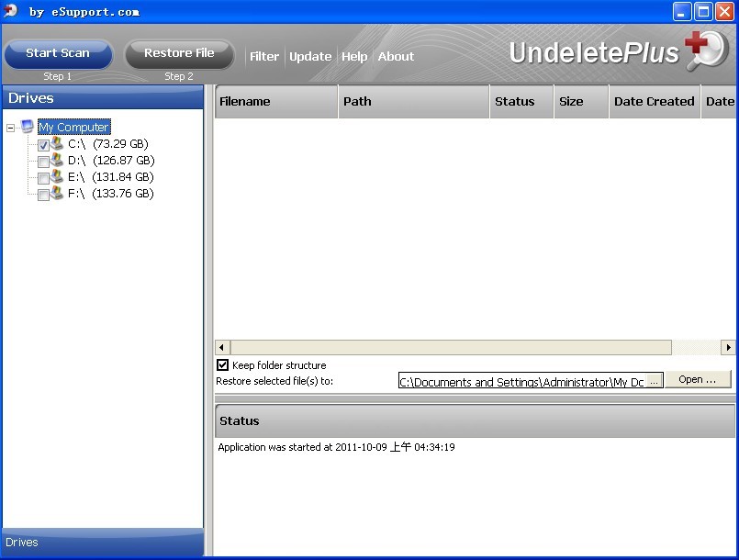The width and height of the screenshot is (739, 560).
Task: Click the application icon in title bar
Action: tap(11, 11)
